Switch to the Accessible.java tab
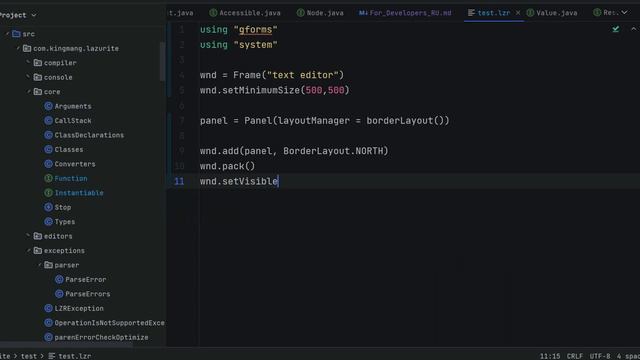This screenshot has height=360, width=640. pos(245,13)
